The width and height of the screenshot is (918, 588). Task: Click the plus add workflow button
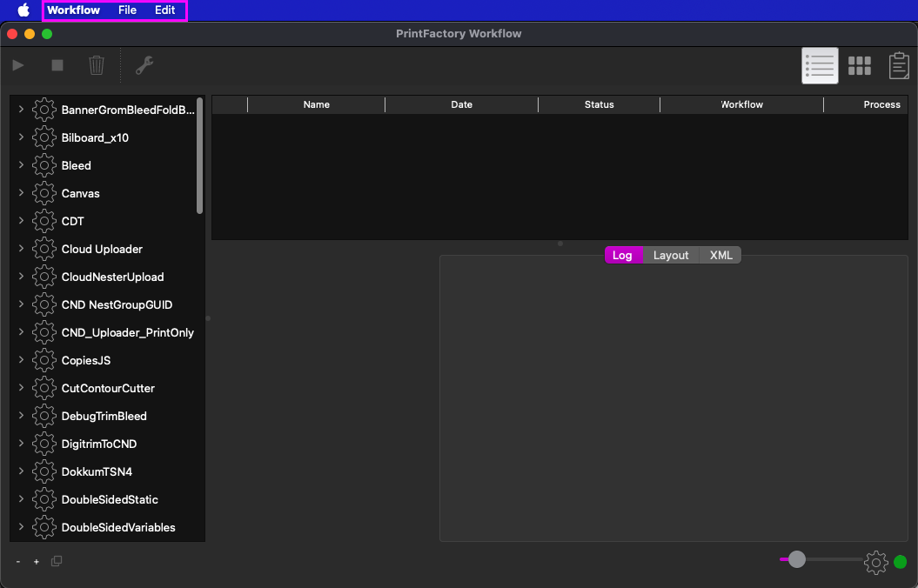click(x=37, y=562)
